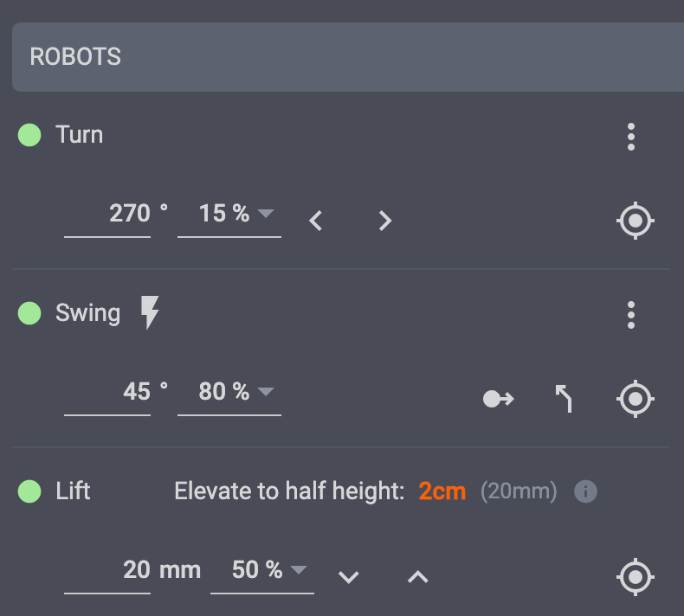The image size is (684, 616).
Task: Open the Swing robot three-dot menu
Action: pyautogui.click(x=631, y=315)
